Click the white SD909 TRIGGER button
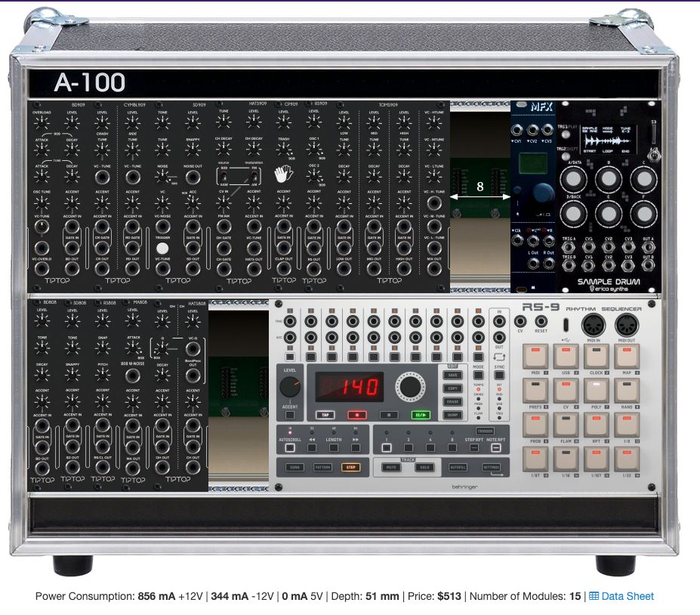700x615 pixels. click(162, 248)
